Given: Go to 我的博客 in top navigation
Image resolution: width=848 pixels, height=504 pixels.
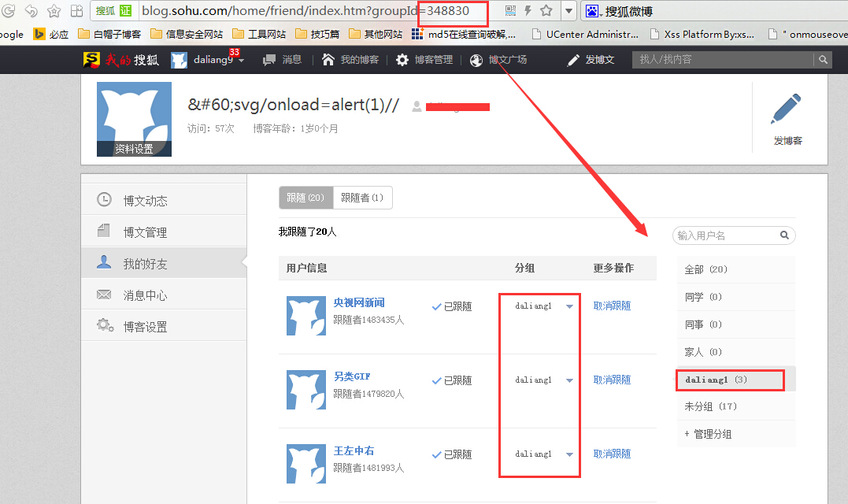Looking at the screenshot, I should pyautogui.click(x=350, y=60).
